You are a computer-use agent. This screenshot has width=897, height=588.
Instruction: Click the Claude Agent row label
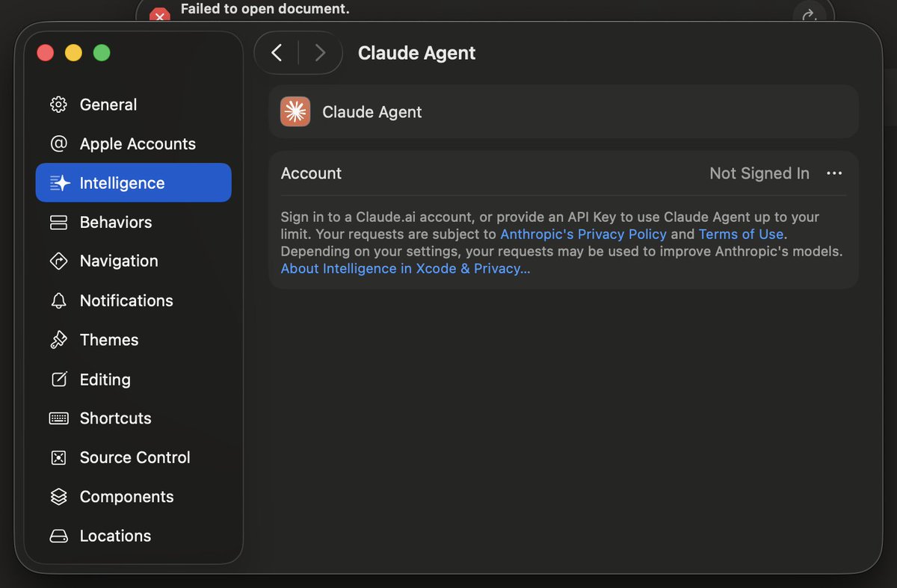tap(372, 112)
